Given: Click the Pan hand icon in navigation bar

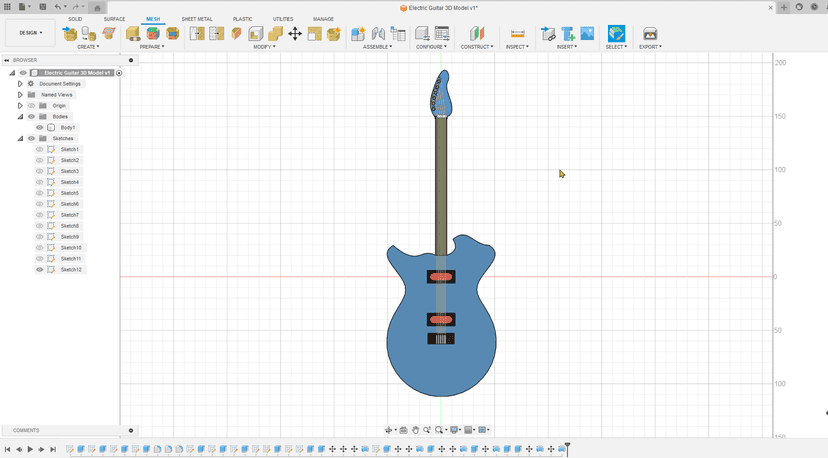Looking at the screenshot, I should [x=415, y=430].
